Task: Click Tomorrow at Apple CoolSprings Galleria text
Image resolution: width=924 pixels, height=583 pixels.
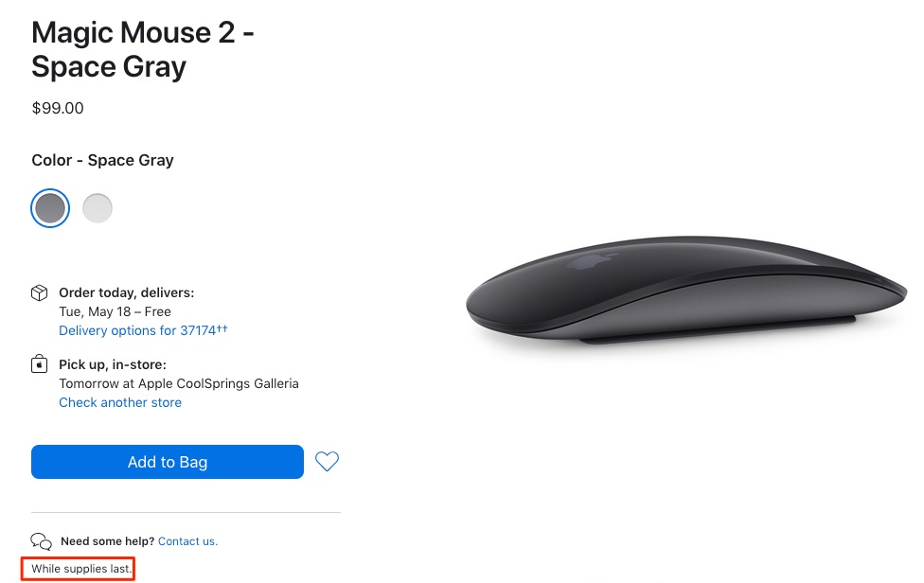Action: pos(179,383)
